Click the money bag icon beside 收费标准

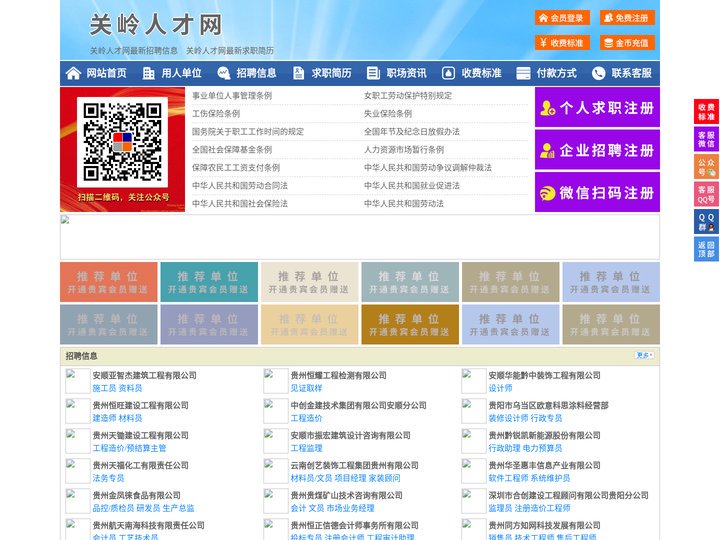(x=448, y=73)
